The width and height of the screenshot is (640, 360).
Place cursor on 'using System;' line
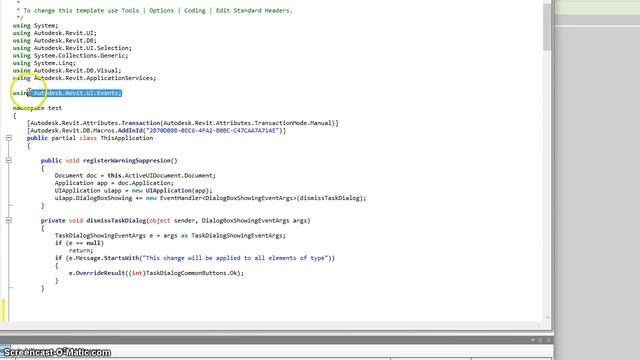[x=36, y=25]
